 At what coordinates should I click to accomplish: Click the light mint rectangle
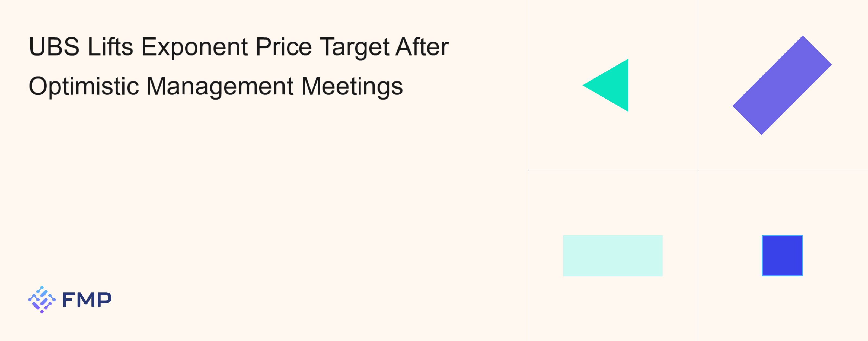[612, 256]
